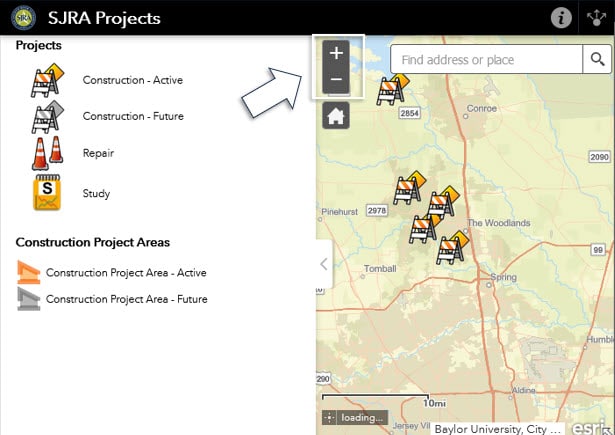The image size is (615, 435).
Task: Click the construction marker above Tomball
Action: click(x=424, y=229)
